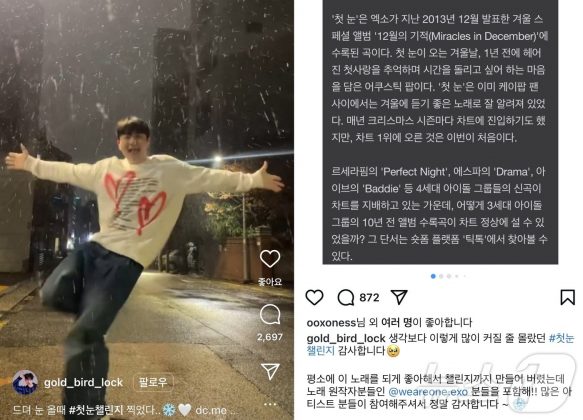Follow gold_bird_lock with 팔로우 button
The height and width of the screenshot is (420, 583).
pos(153,382)
